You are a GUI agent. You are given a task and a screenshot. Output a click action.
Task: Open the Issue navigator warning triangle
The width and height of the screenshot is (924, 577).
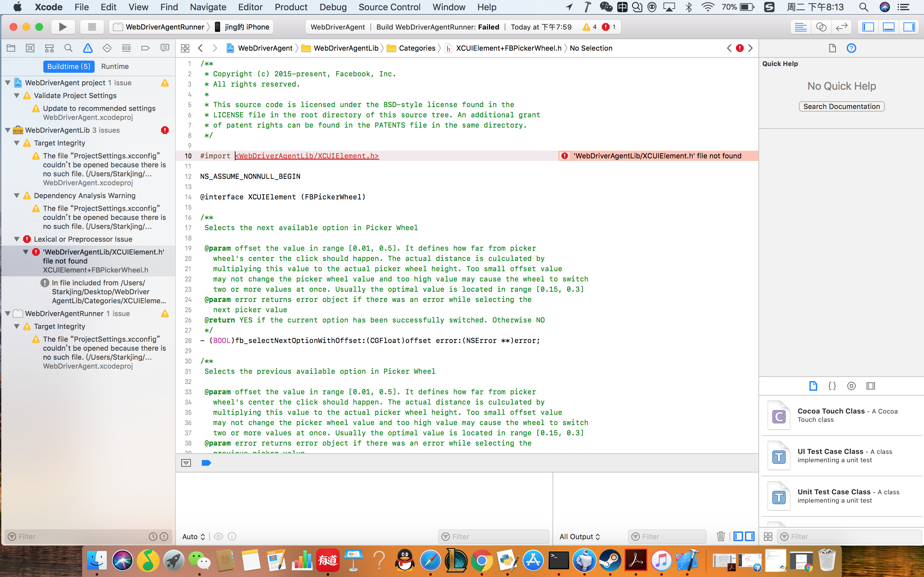[88, 48]
